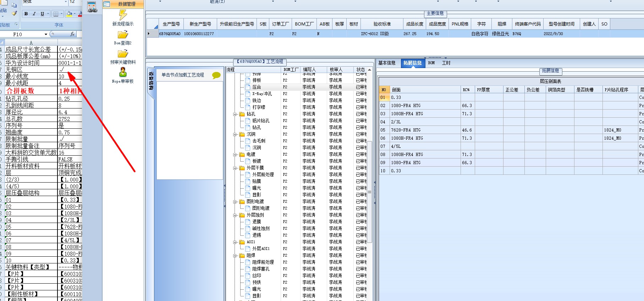Select the 钻孔 folder icon in tree
Image resolution: width=644 pixels, height=301 pixels.
point(242,114)
